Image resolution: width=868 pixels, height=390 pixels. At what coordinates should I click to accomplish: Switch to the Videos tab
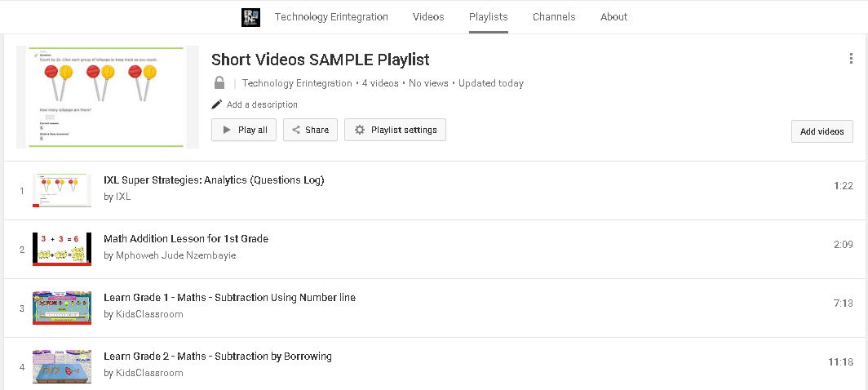pos(428,16)
